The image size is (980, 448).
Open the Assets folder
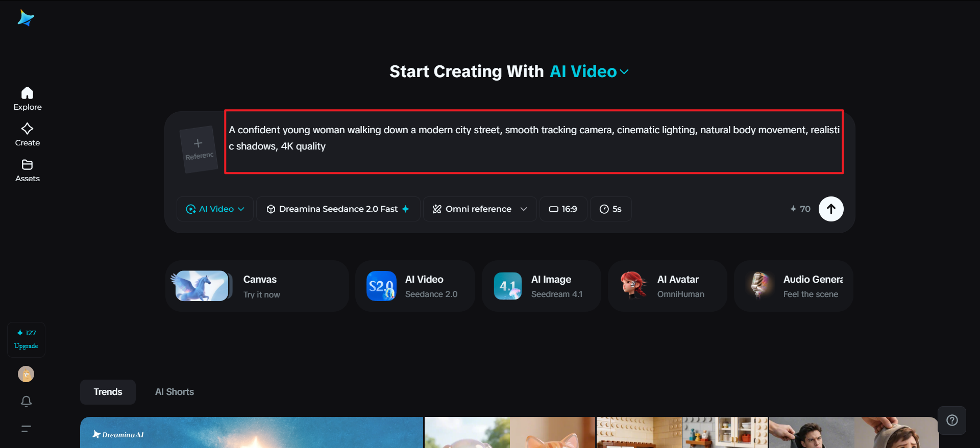(28, 170)
